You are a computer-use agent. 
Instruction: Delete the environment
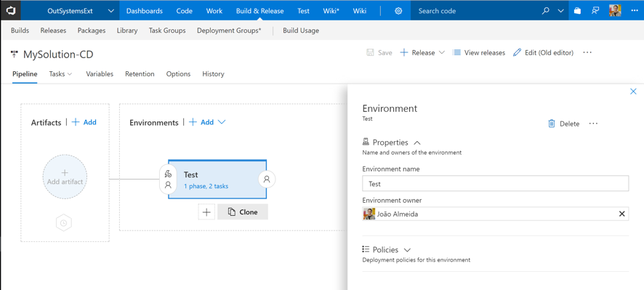click(x=564, y=124)
